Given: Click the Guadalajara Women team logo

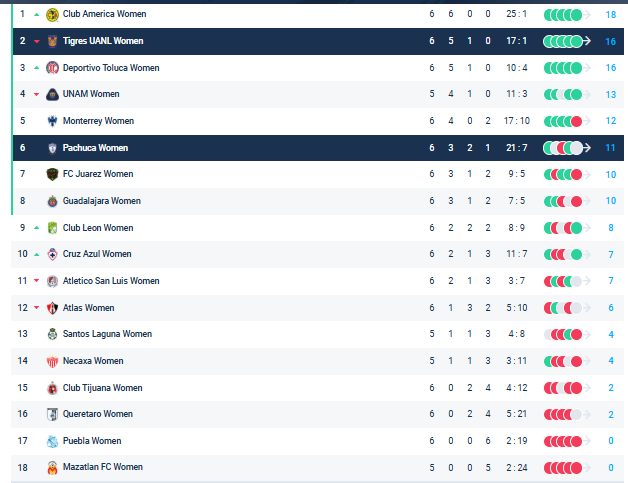Looking at the screenshot, I should (x=52, y=201).
